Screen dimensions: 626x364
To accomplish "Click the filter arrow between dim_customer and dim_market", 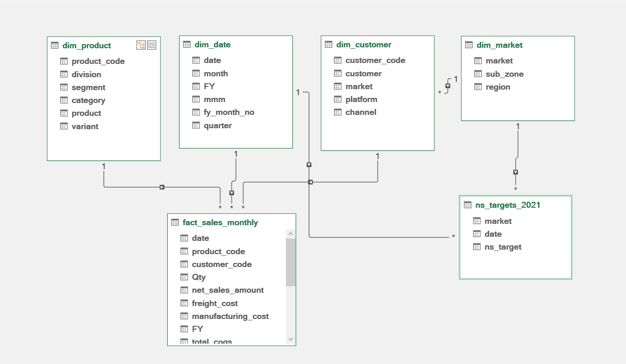I will coord(448,86).
